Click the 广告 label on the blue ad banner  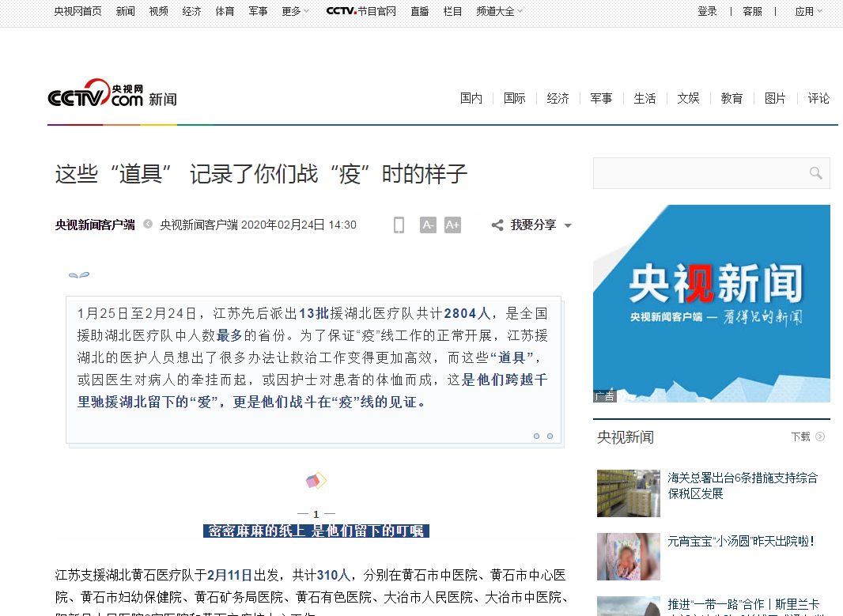[605, 395]
